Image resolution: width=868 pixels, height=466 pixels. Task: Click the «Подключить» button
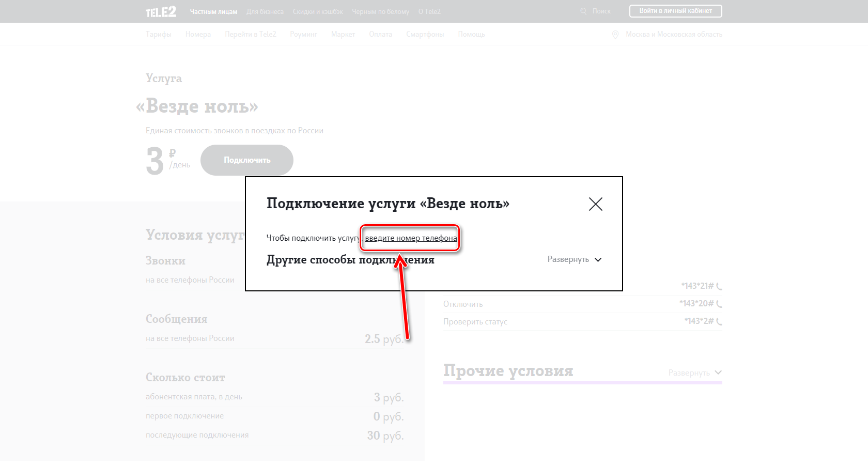tap(247, 160)
